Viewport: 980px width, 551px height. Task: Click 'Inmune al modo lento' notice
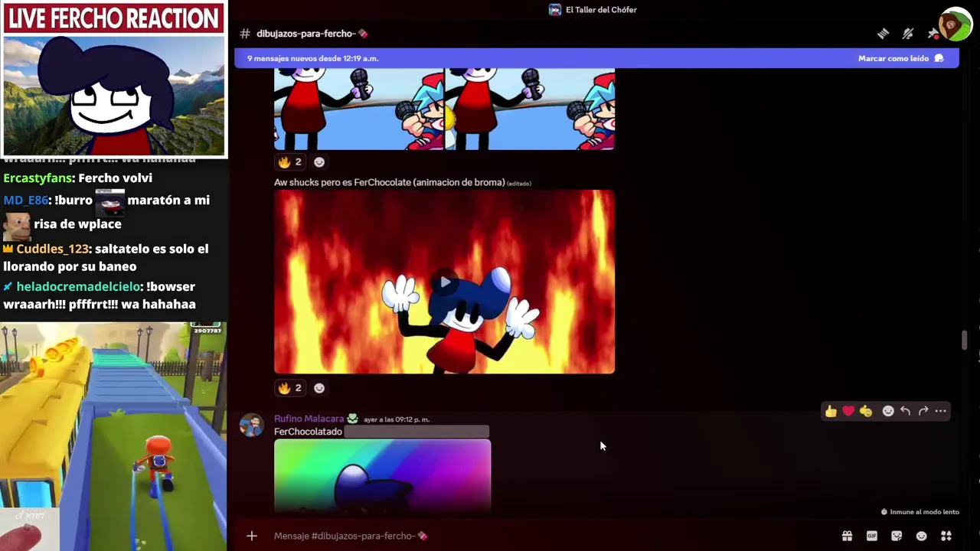(920, 512)
